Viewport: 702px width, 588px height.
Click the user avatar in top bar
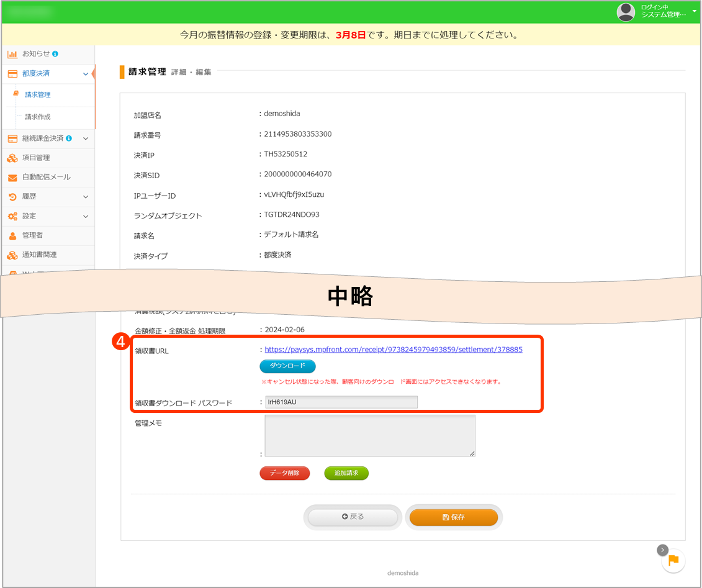click(x=626, y=12)
